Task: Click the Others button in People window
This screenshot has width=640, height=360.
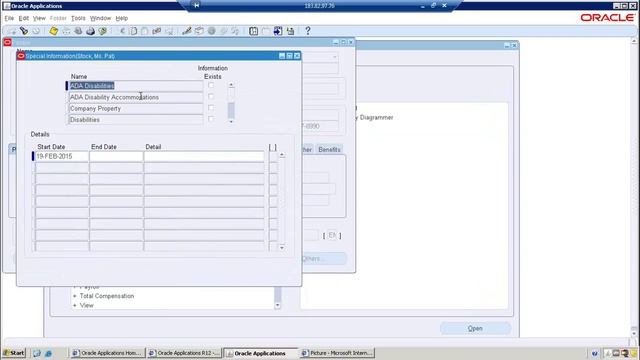Action: 324,258
